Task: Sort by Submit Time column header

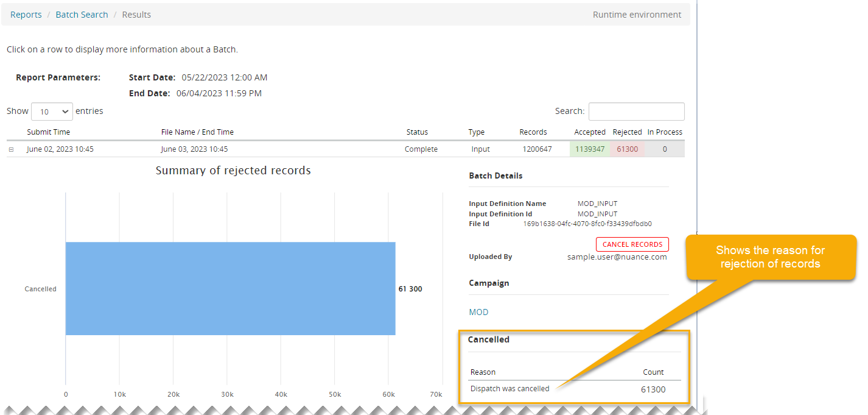Action: pyautogui.click(x=49, y=132)
